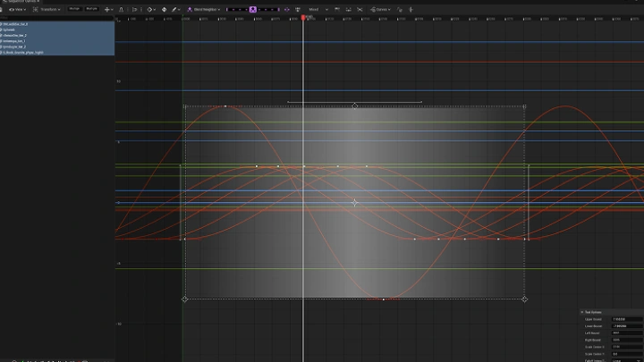
Task: Click the time snapping flag icon
Action: [134, 10]
